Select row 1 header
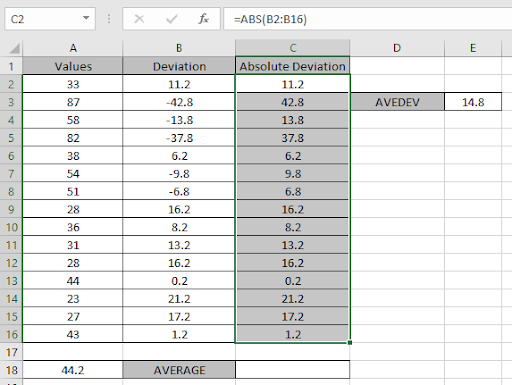This screenshot has width=512, height=385. (11, 66)
